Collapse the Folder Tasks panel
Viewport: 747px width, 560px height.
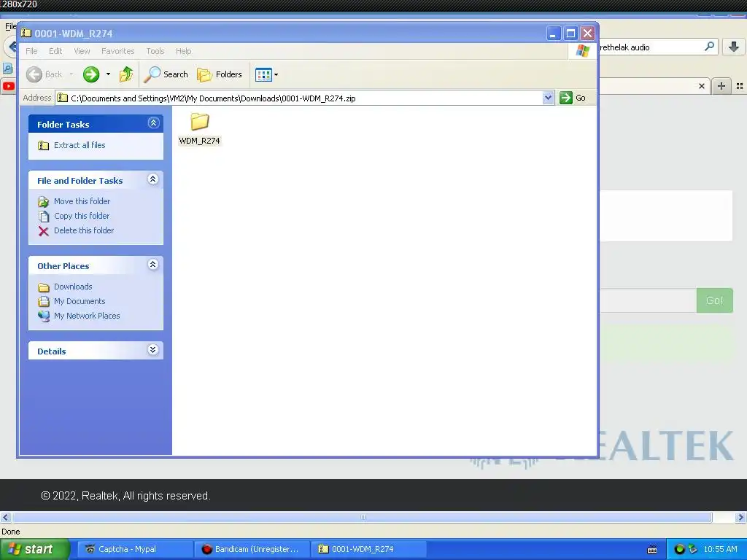pos(153,123)
